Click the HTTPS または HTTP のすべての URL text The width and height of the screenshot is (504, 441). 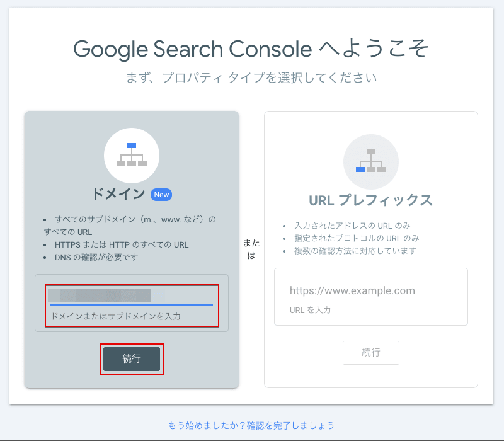122,244
